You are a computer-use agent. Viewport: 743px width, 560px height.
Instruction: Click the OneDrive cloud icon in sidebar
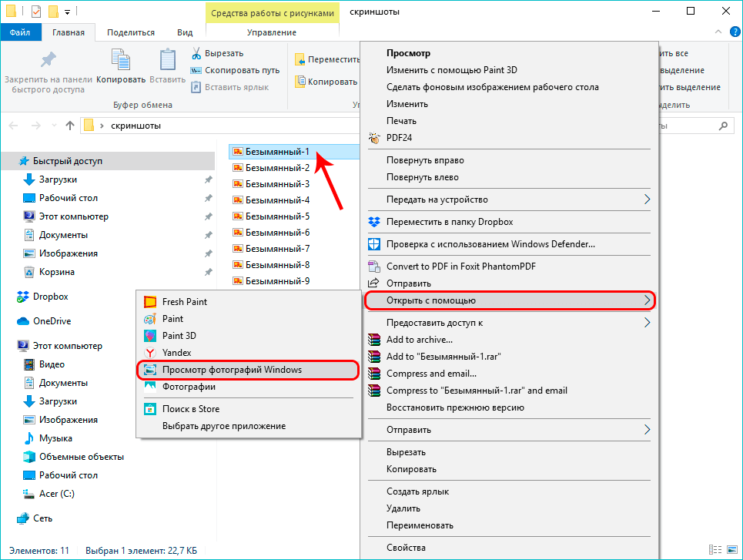coord(23,321)
